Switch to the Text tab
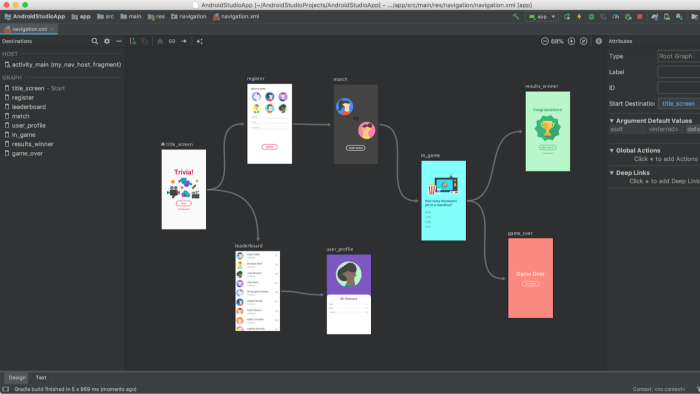The height and width of the screenshot is (394, 700). (41, 377)
